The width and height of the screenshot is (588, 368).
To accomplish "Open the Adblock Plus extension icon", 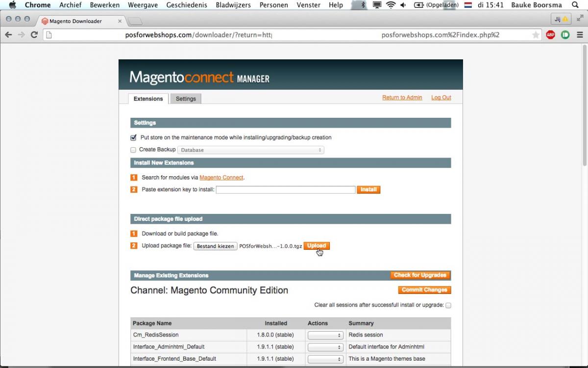I will click(550, 35).
